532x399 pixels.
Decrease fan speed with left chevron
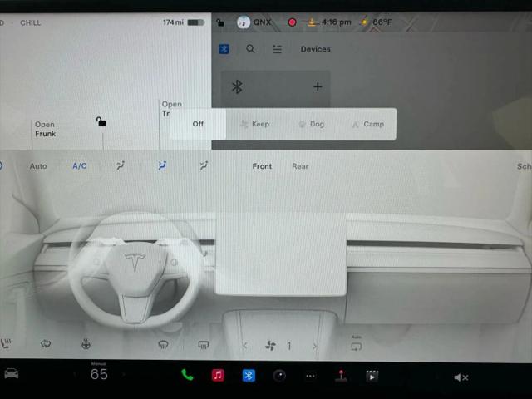pos(245,346)
